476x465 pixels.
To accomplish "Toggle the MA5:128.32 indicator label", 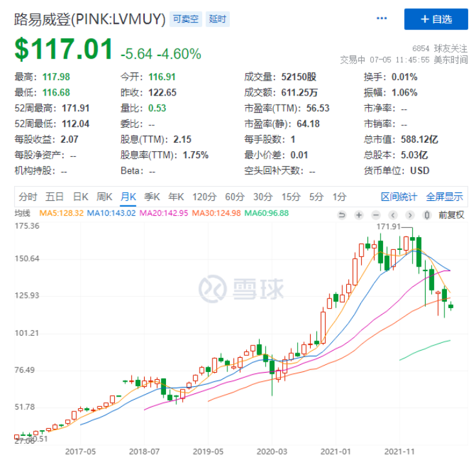I will [61, 213].
